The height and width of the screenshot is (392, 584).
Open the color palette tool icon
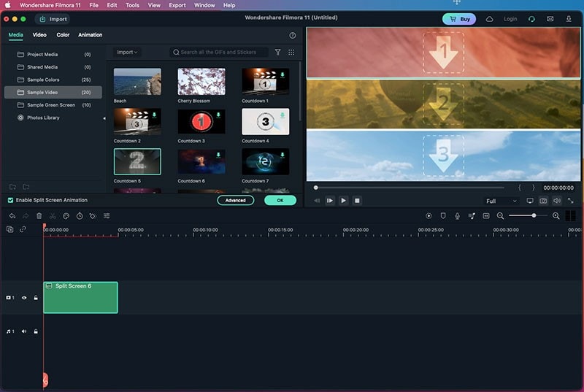point(66,216)
